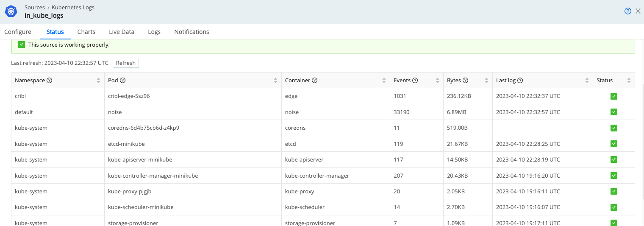Screen dimensions: 644x226
Task: Select the Status tab
Action: pyautogui.click(x=55, y=32)
